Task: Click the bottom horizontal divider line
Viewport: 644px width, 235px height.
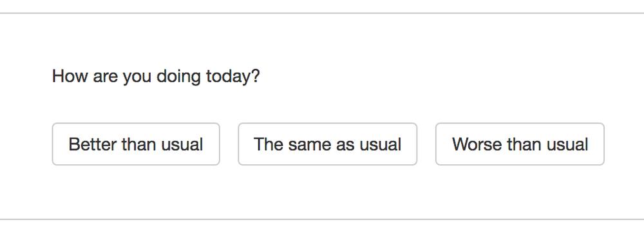Action: click(x=322, y=220)
